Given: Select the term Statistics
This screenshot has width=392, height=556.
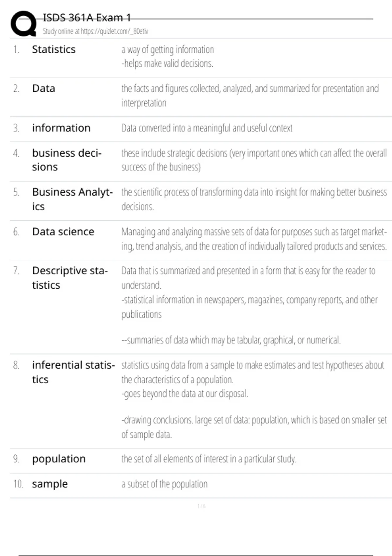Looking at the screenshot, I should (54, 49).
